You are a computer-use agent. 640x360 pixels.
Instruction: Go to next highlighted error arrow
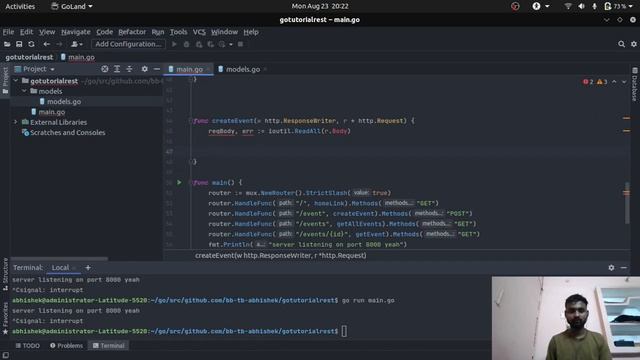click(624, 82)
